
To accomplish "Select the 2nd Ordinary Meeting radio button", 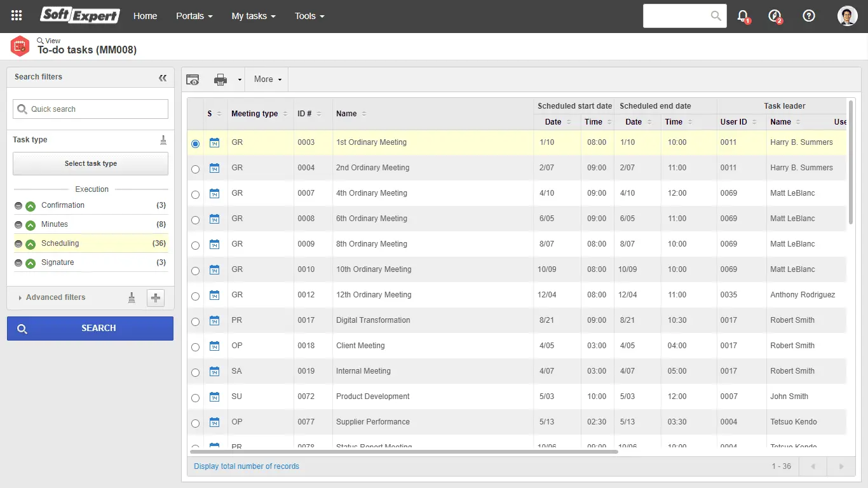I will pyautogui.click(x=195, y=169).
